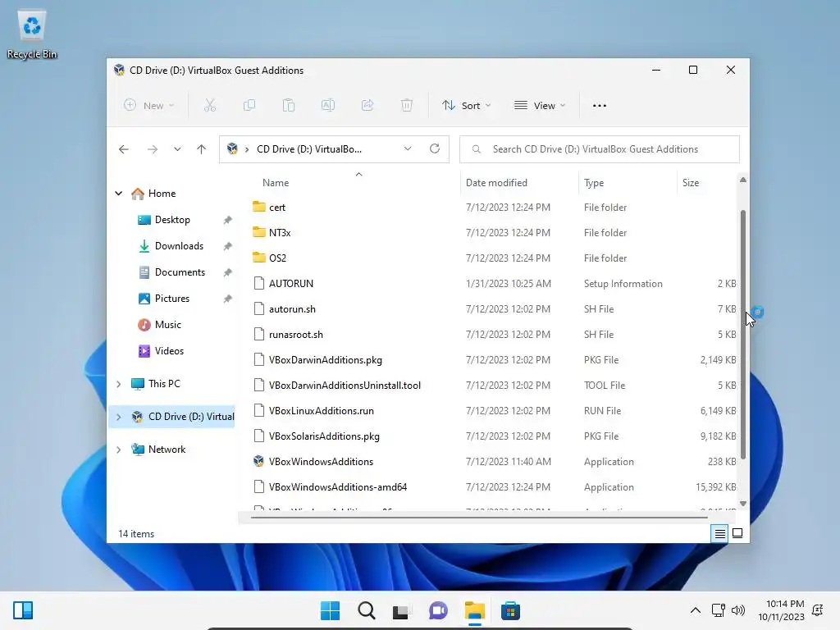Open Pictures in navigation pane
Viewport: 840px width, 630px height.
click(x=172, y=299)
